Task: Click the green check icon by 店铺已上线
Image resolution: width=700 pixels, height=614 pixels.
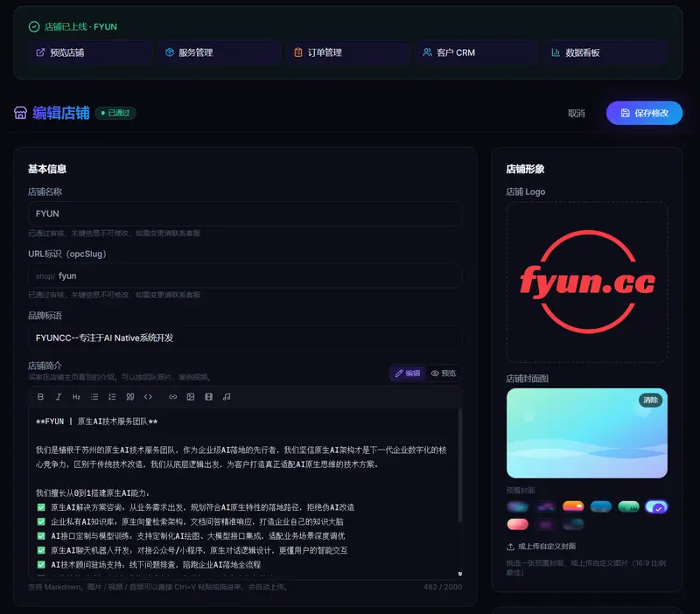Action: [34, 27]
